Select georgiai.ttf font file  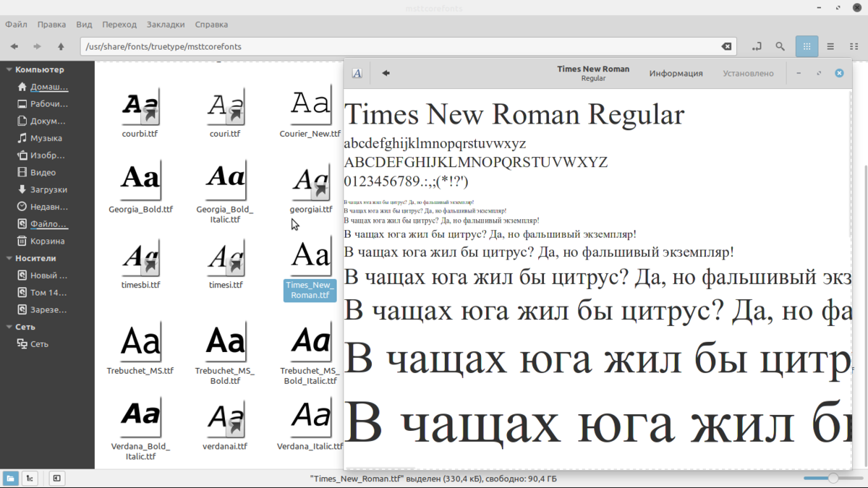(x=310, y=187)
